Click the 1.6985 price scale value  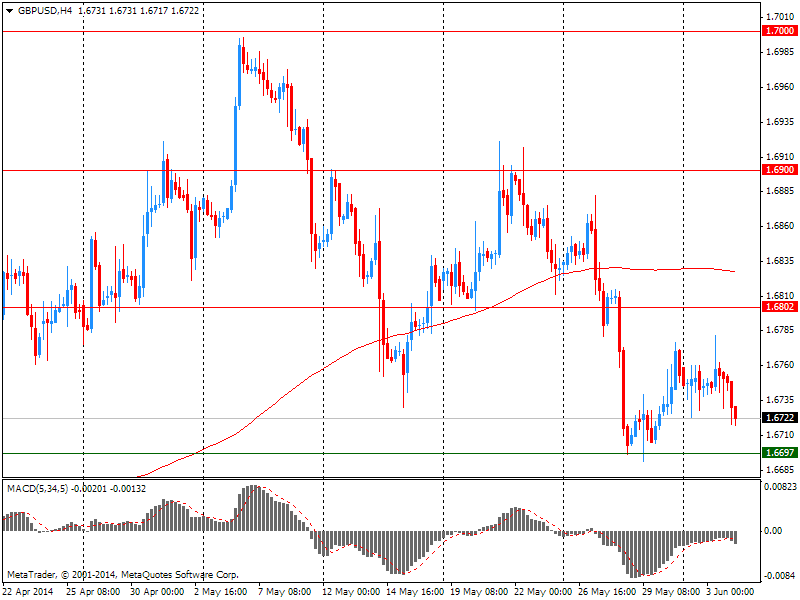click(x=780, y=52)
